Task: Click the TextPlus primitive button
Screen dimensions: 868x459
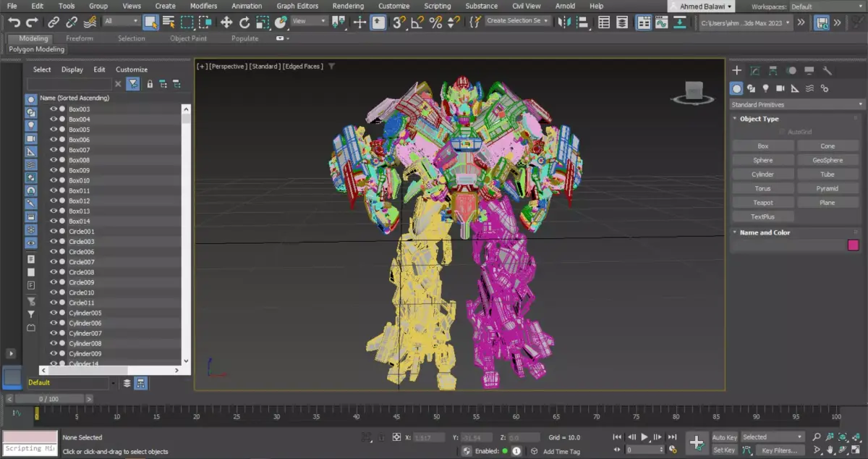Action: [x=762, y=216]
